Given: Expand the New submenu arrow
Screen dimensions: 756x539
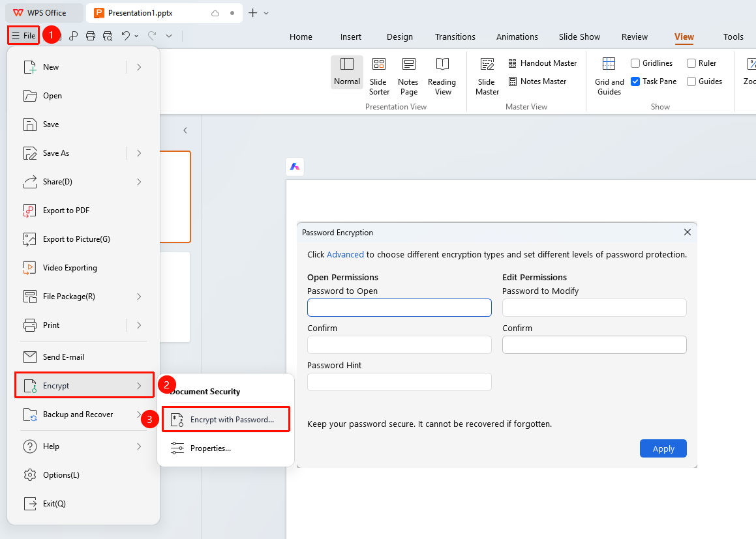Looking at the screenshot, I should (x=139, y=67).
